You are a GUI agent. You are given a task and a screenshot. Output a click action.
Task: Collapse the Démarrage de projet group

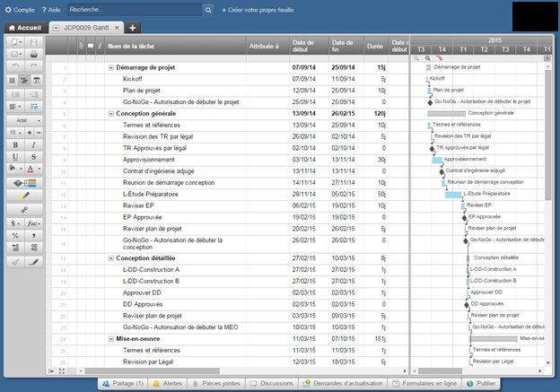coord(110,67)
